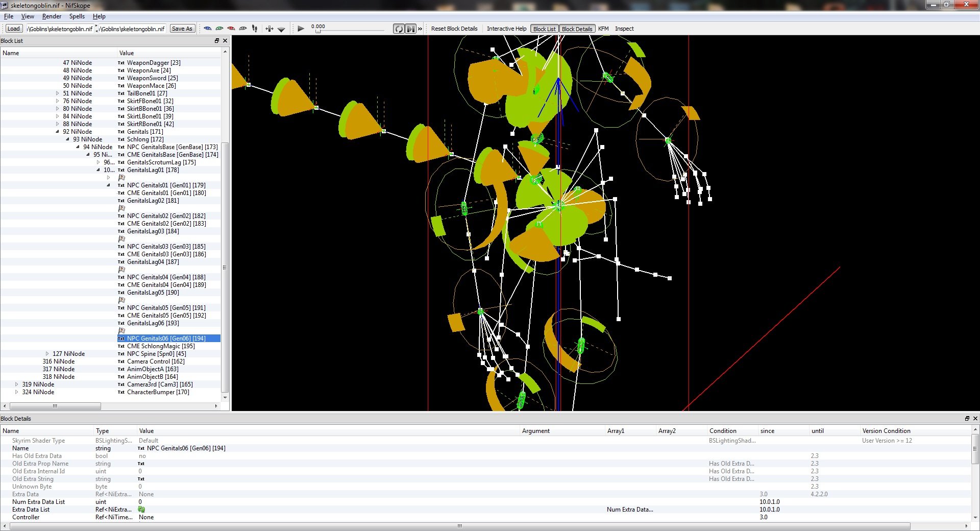
Task: Select the walk mode footprints icon
Action: click(255, 29)
